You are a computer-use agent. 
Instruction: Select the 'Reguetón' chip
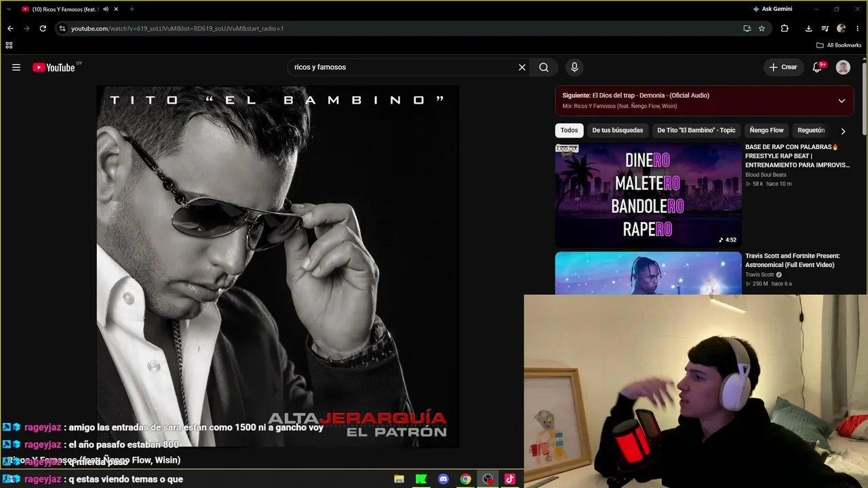coord(811,130)
